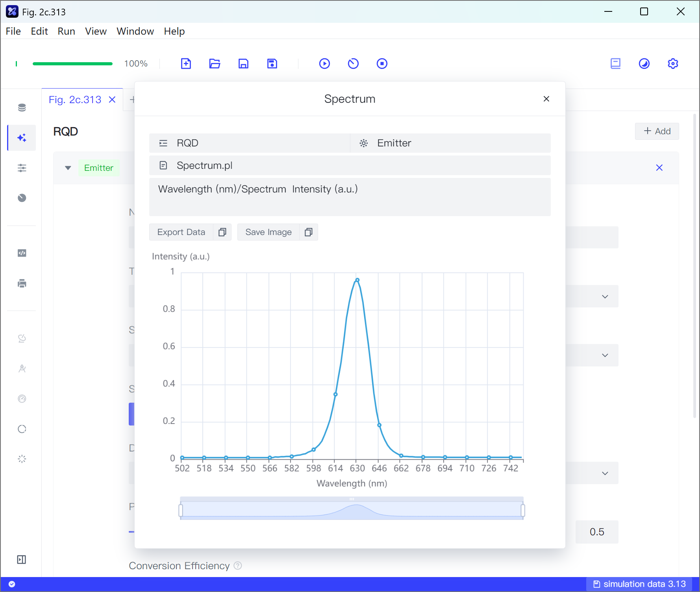Image resolution: width=700 pixels, height=592 pixels.
Task: Open the View menu
Action: pyautogui.click(x=96, y=31)
